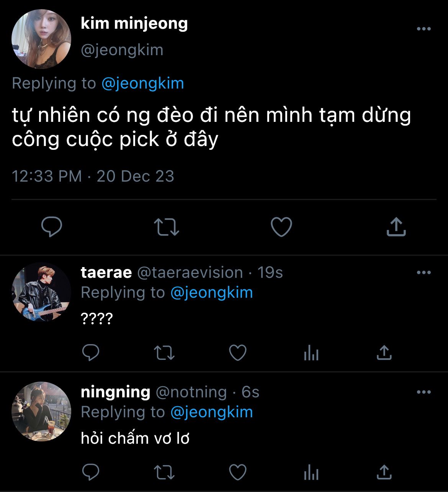Image resolution: width=448 pixels, height=492 pixels.
Task: Share taerae's '????' reply
Action: [384, 353]
